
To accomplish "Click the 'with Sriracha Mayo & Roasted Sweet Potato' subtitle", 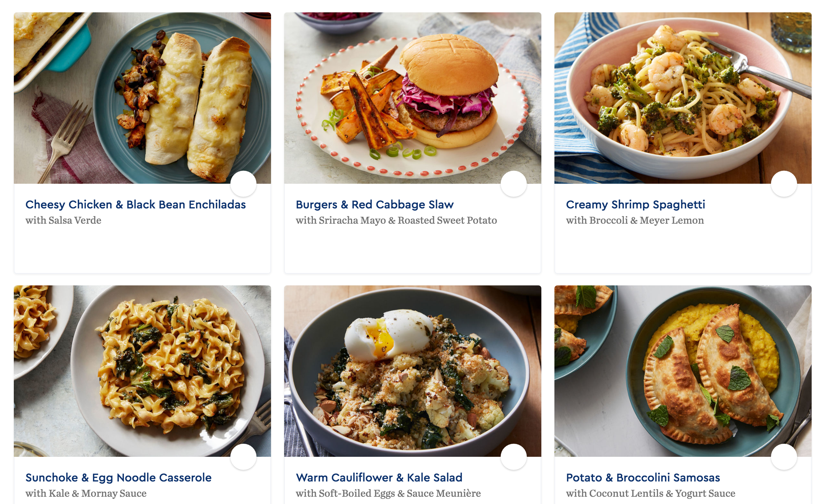I will 396,220.
